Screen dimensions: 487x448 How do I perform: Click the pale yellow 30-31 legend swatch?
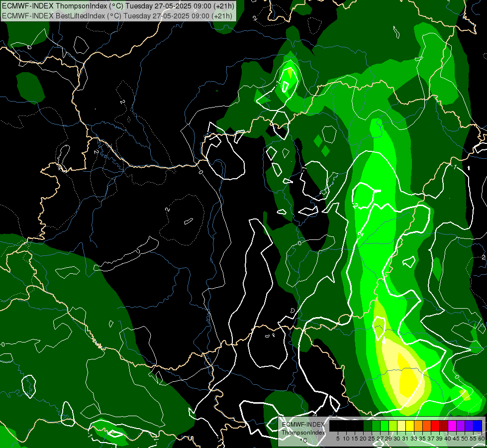click(401, 426)
